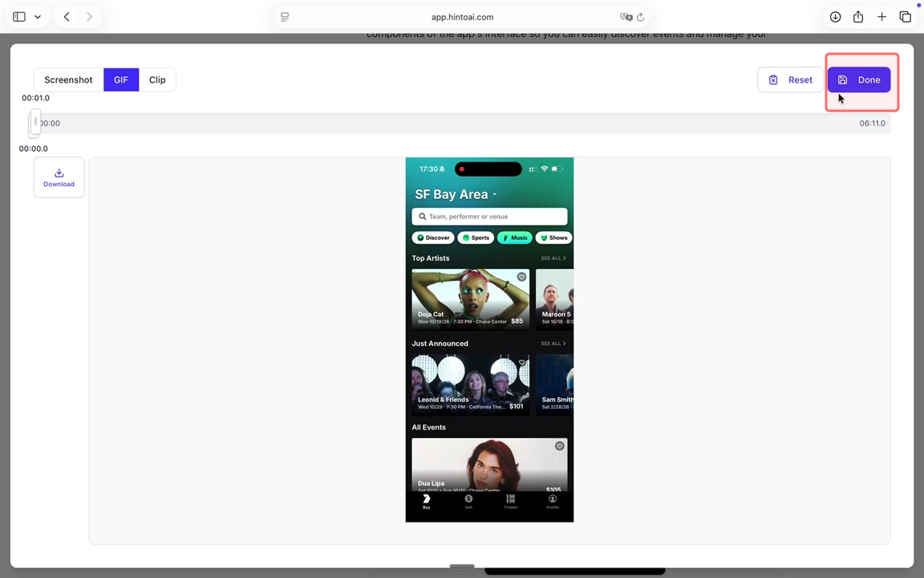Click the timeline start handle
This screenshot has width=924, height=578.
35,123
